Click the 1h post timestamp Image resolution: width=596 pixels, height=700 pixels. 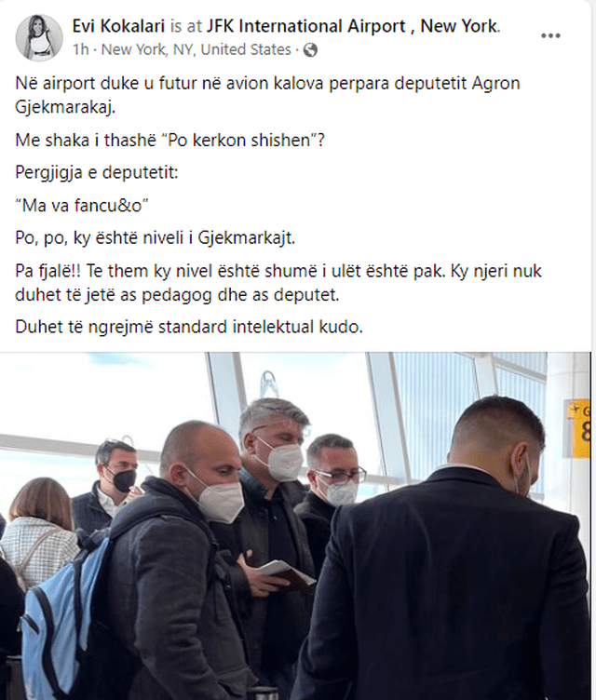(x=81, y=49)
